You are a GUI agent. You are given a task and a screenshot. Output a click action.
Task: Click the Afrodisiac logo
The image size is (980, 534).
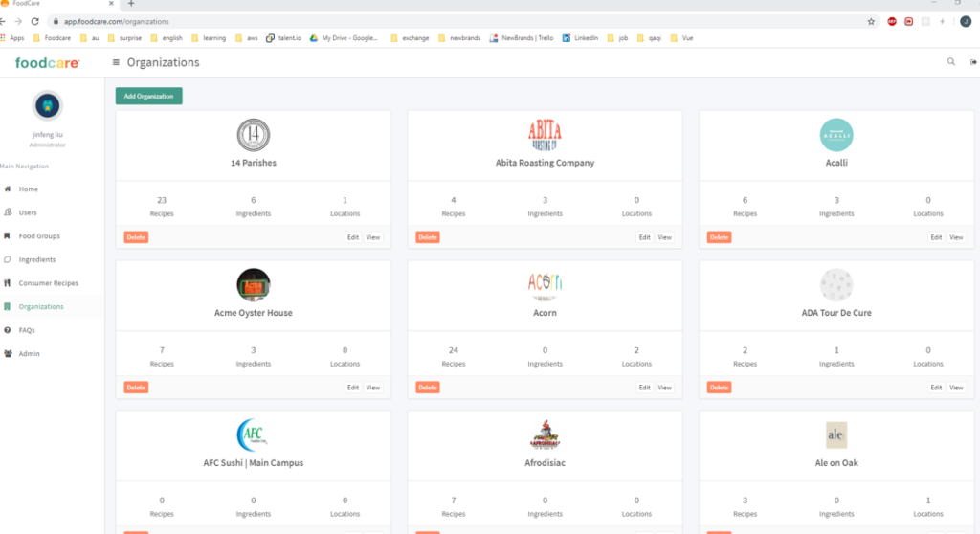coord(545,435)
